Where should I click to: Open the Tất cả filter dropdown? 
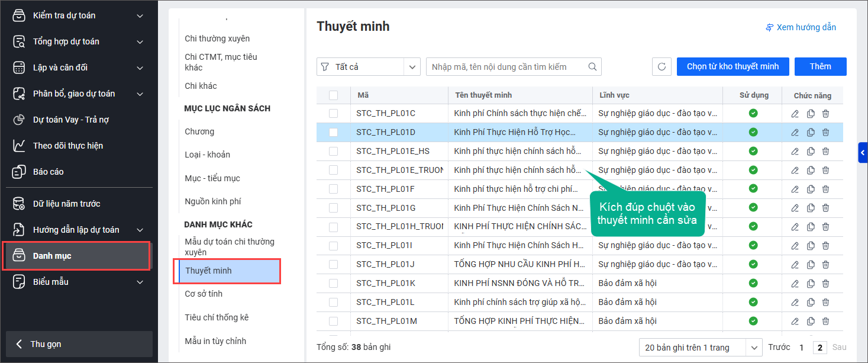368,67
